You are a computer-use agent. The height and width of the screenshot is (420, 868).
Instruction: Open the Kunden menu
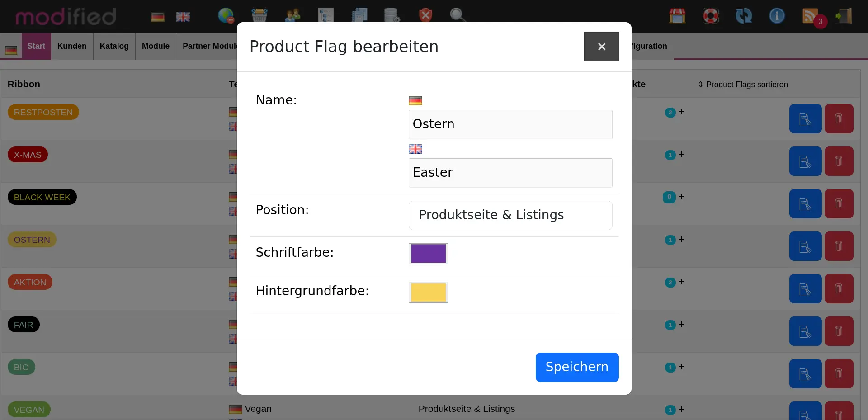72,46
